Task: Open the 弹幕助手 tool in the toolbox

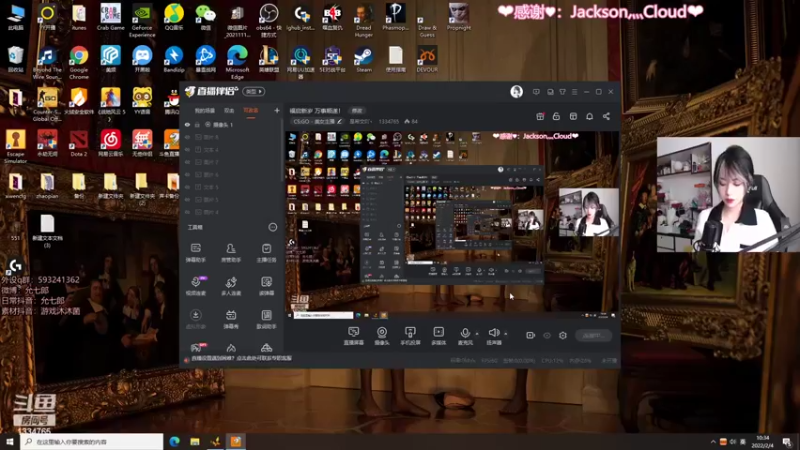Action: tap(195, 252)
